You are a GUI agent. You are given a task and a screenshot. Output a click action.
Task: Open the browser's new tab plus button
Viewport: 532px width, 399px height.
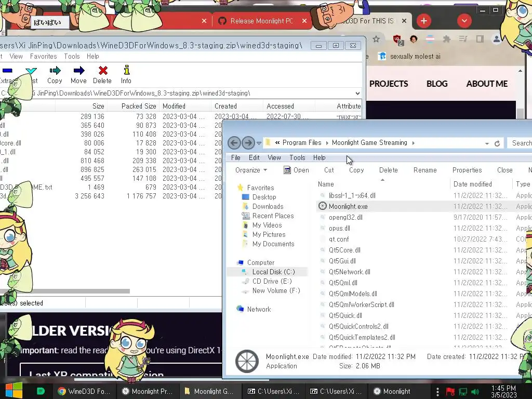pyautogui.click(x=424, y=21)
